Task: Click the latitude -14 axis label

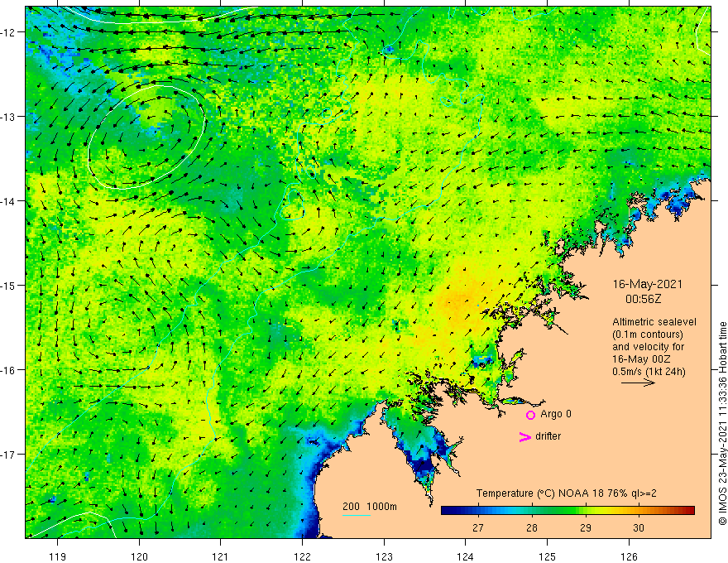Action: click(x=8, y=200)
